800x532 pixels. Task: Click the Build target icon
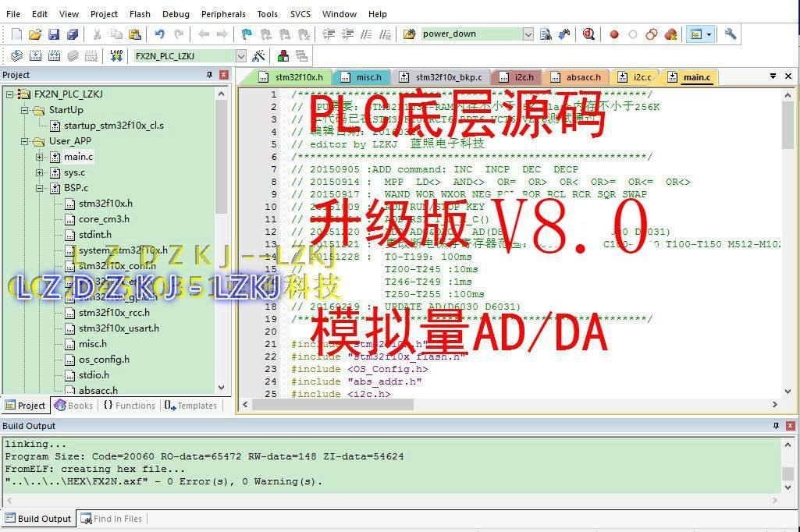coord(36,55)
